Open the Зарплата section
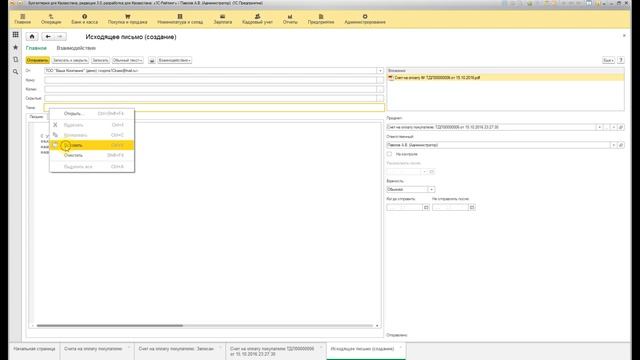640x360 pixels. (x=222, y=19)
